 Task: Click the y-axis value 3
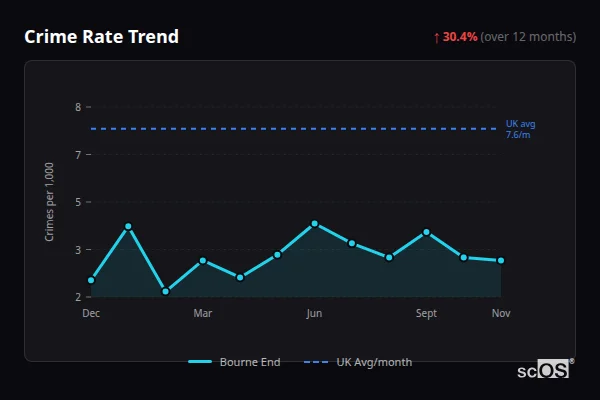coord(78,250)
